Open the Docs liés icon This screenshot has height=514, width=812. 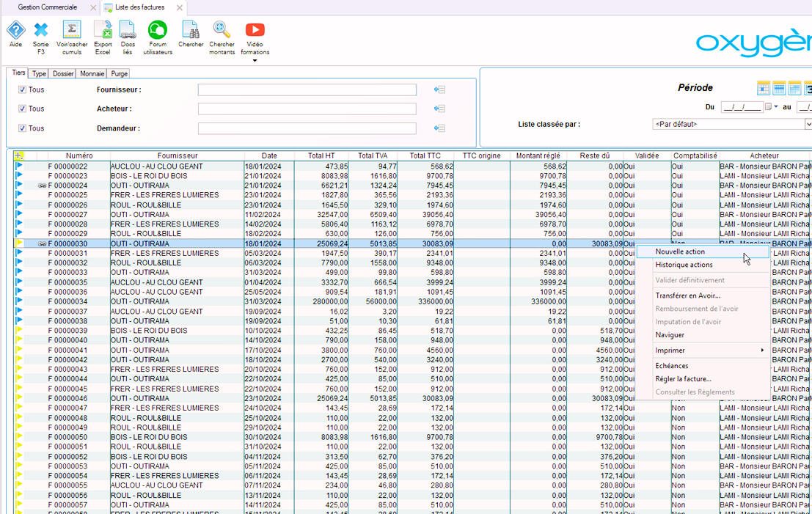click(x=128, y=31)
